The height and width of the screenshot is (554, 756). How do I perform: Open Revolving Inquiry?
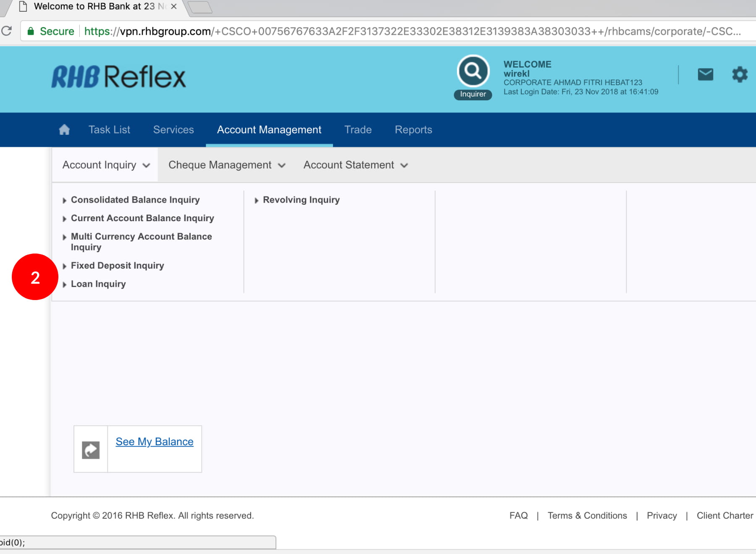pyautogui.click(x=301, y=200)
